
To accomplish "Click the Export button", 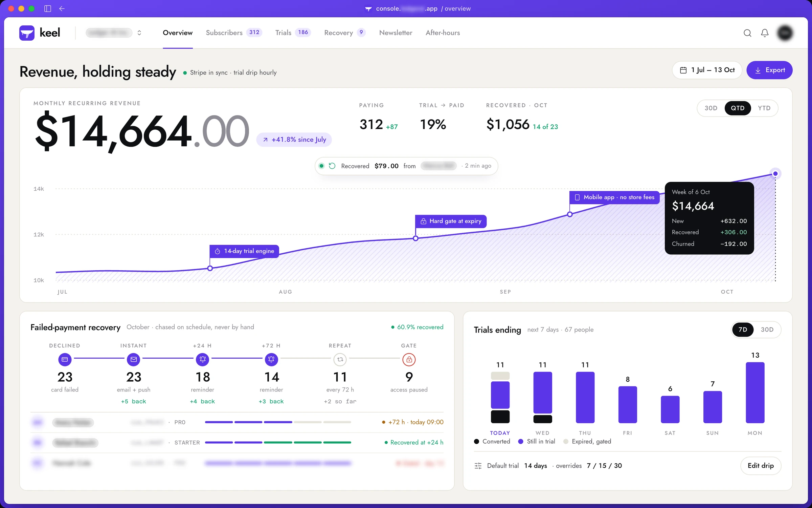I will tap(769, 70).
